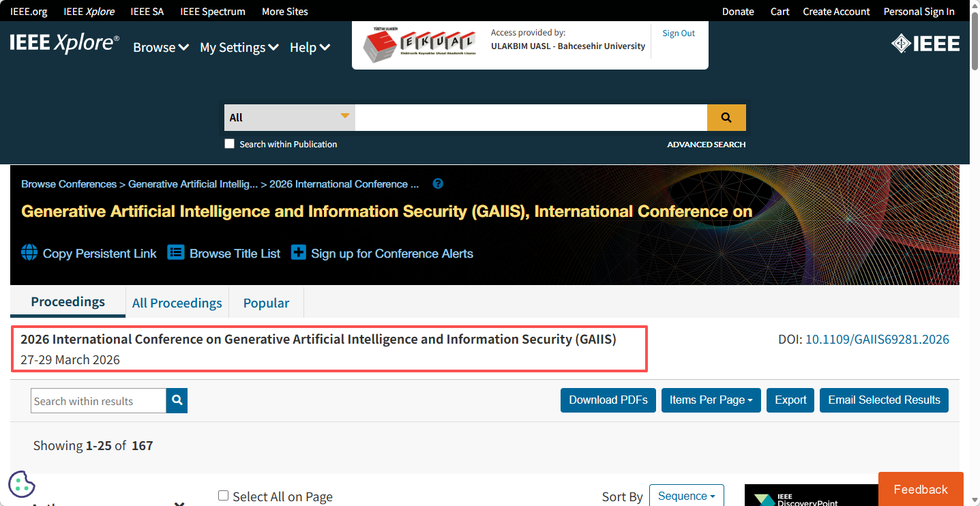Click the Showing 1-25 of 167 text
This screenshot has width=980, height=506.
[93, 445]
